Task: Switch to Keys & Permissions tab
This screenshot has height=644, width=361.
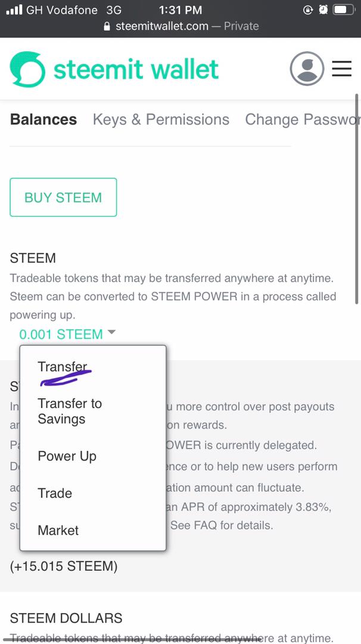Action: [161, 119]
